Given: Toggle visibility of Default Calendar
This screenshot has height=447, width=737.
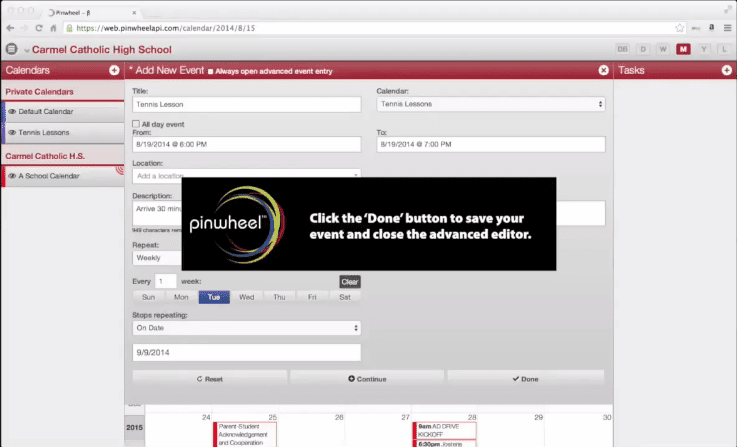Looking at the screenshot, I should [12, 111].
